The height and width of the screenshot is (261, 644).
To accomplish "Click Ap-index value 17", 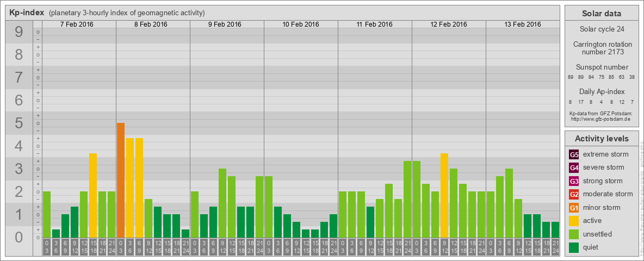I will pos(581,102).
